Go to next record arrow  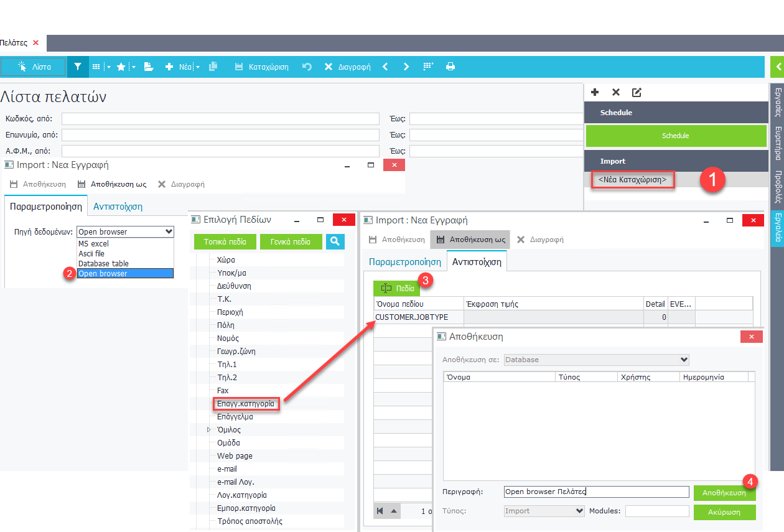[x=406, y=67]
